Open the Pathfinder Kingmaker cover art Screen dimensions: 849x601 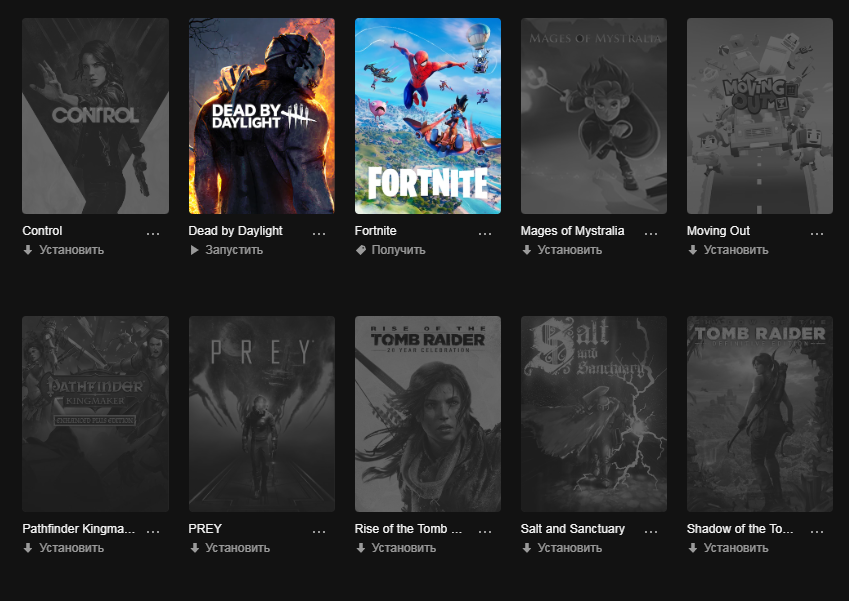(x=95, y=414)
